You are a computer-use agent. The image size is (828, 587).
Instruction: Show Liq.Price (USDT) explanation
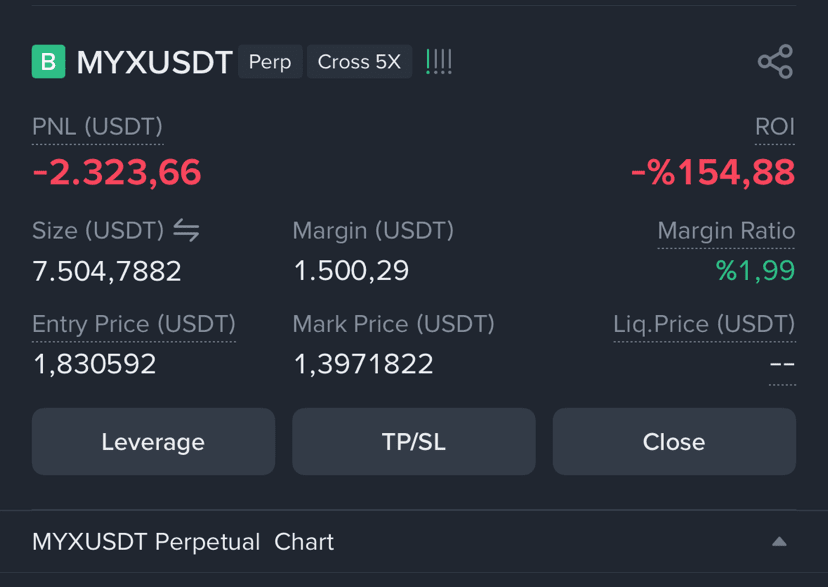click(704, 324)
